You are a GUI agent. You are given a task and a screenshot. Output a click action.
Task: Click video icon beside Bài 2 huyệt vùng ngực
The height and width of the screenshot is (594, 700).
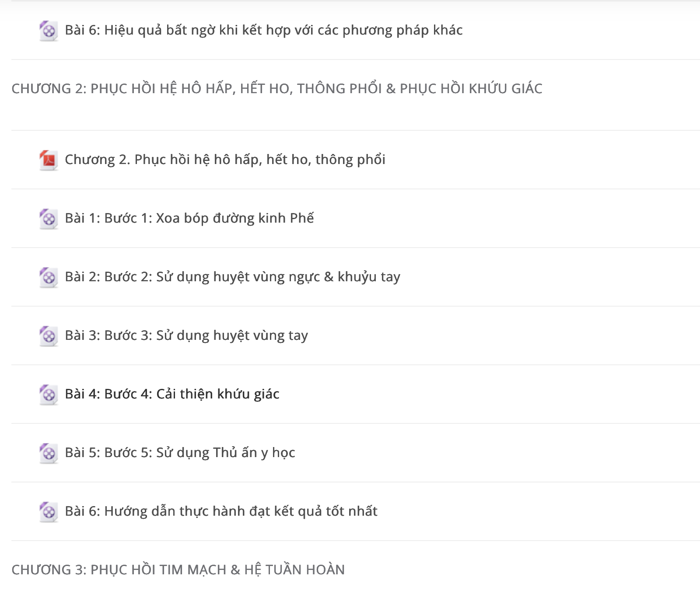pos(49,277)
